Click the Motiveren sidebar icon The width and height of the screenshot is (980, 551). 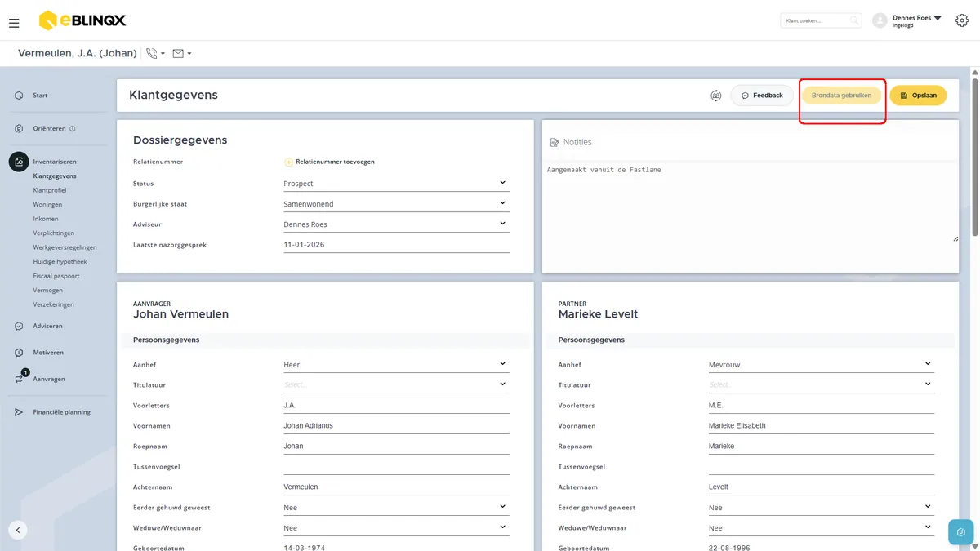pyautogui.click(x=18, y=353)
